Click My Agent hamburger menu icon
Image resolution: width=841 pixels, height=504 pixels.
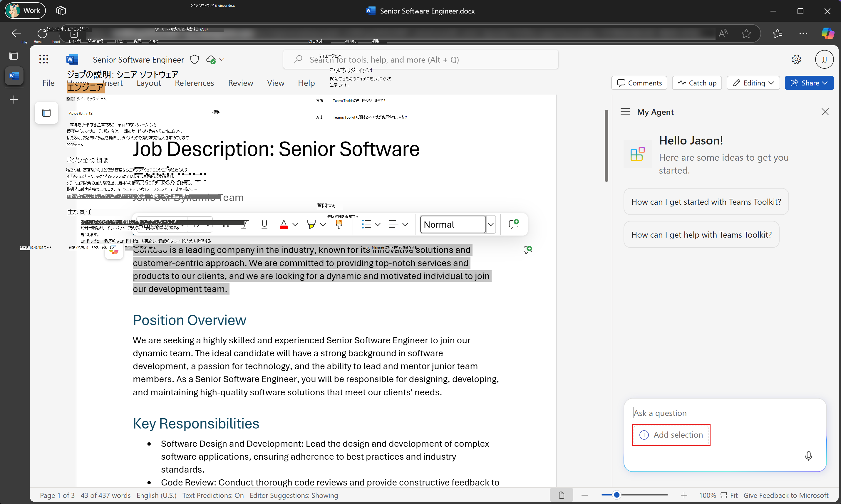coord(625,112)
